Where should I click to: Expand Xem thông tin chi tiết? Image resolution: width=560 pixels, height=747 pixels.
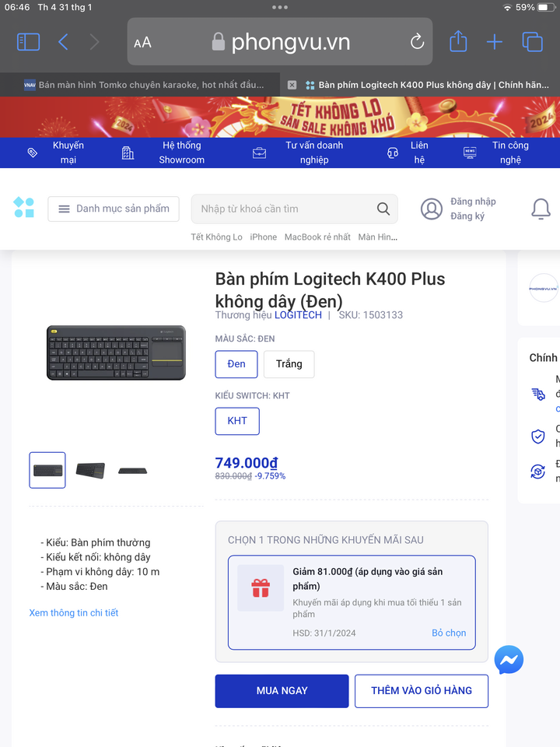pyautogui.click(x=74, y=612)
